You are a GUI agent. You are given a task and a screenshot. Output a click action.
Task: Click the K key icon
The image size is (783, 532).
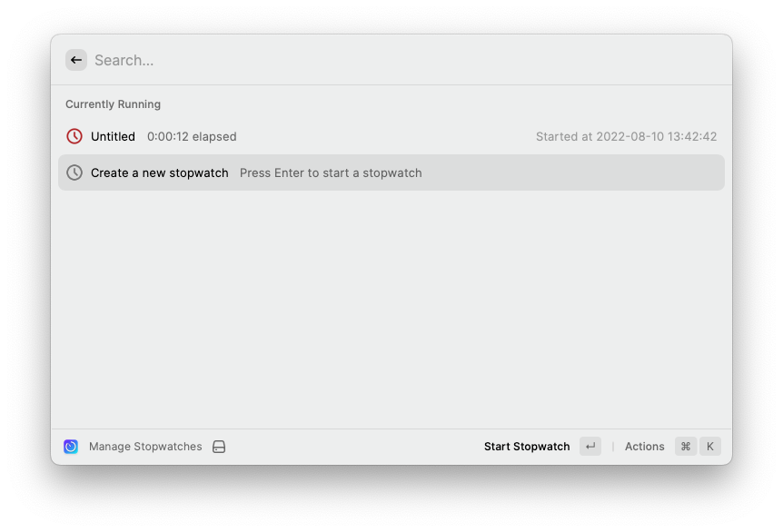710,446
